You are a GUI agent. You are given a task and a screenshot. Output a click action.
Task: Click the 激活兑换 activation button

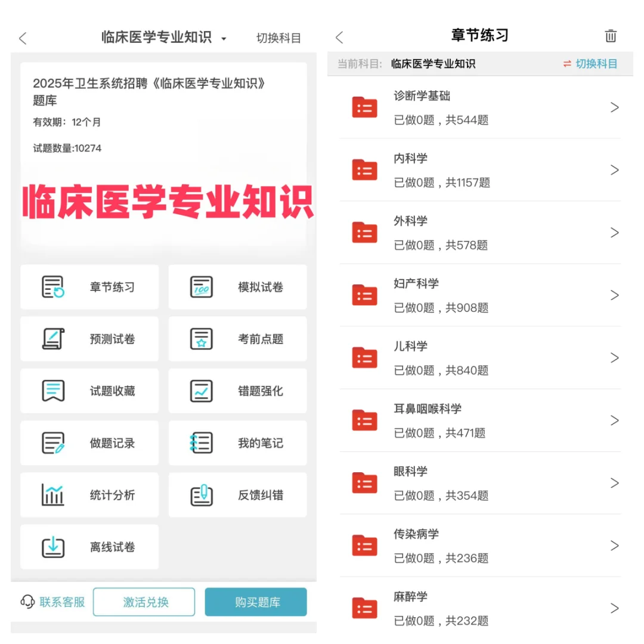[x=144, y=602]
